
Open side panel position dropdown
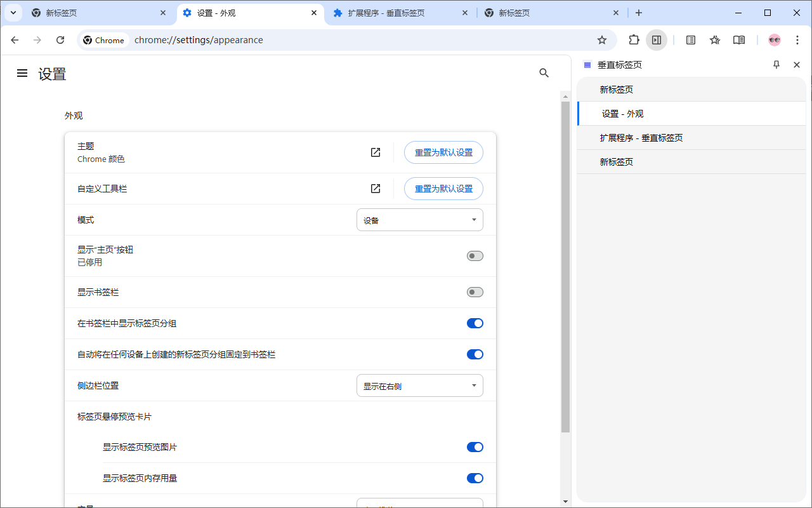coord(420,385)
